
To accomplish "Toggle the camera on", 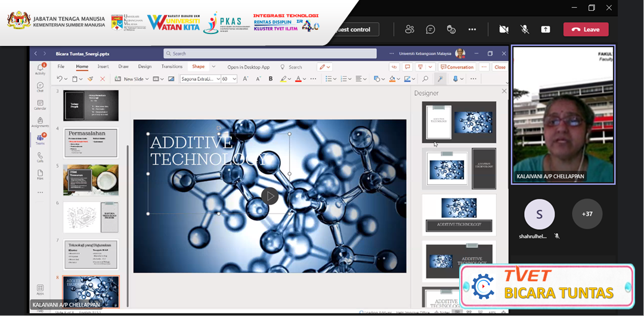I will coord(504,29).
